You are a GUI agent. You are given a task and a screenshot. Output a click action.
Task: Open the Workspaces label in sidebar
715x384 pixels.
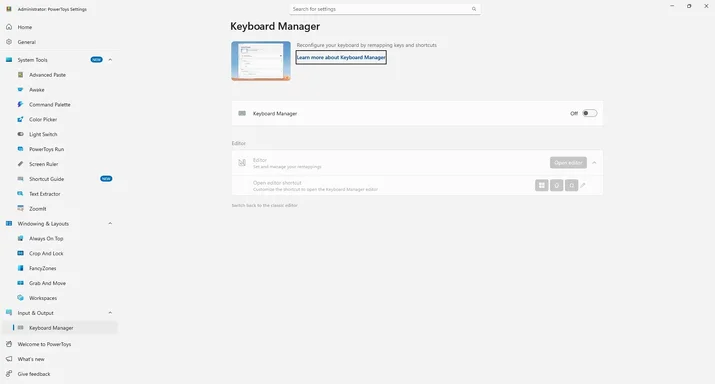pyautogui.click(x=43, y=298)
